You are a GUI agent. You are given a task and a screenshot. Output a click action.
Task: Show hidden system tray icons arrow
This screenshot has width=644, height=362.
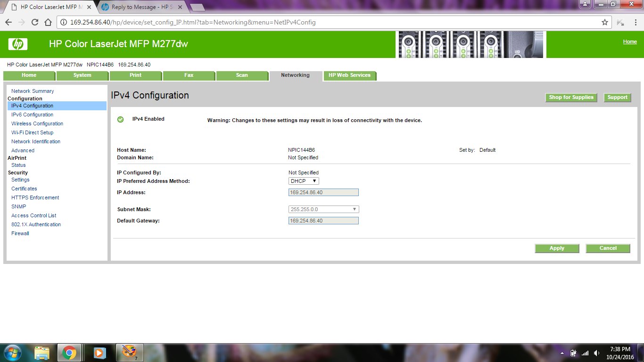562,353
